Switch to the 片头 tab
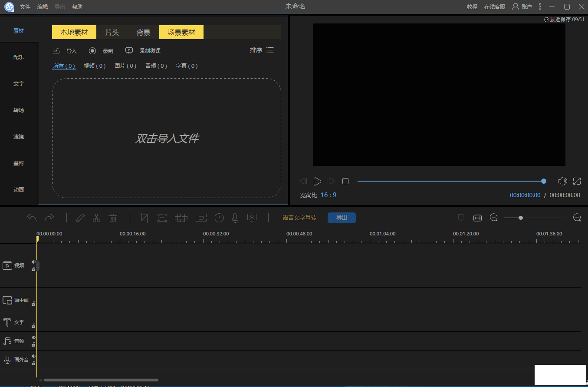Screen dimensions: 588x387 (112, 32)
